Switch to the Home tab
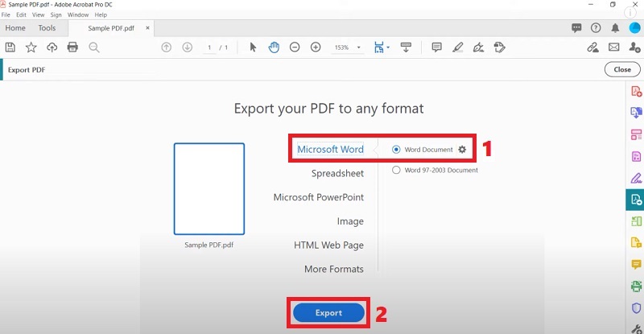The width and height of the screenshot is (644, 334). click(15, 28)
